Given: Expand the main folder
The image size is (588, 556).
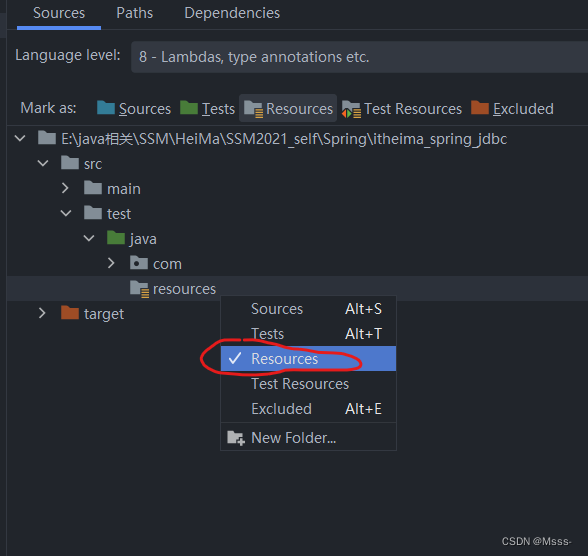Looking at the screenshot, I should [65, 188].
